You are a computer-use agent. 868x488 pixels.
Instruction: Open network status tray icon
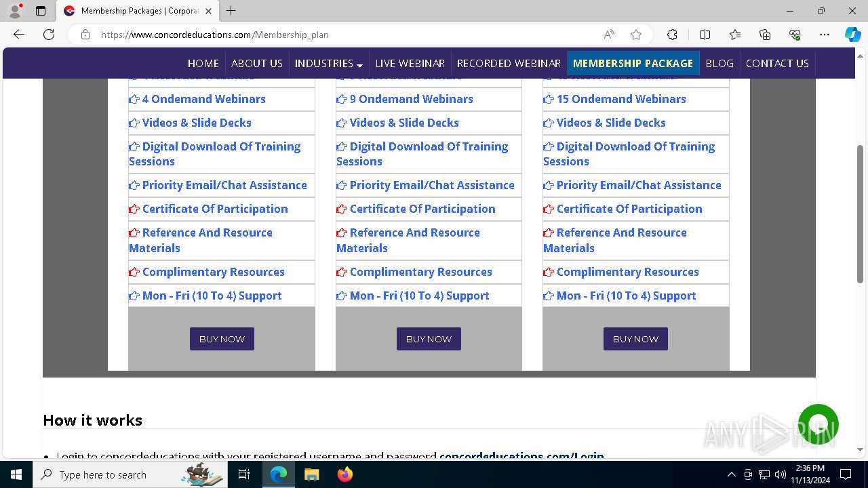point(764,474)
